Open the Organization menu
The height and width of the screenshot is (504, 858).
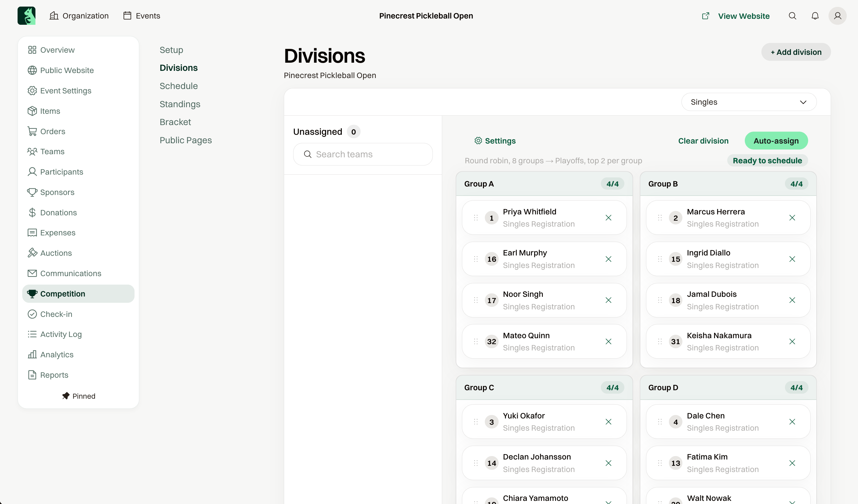pyautogui.click(x=79, y=16)
